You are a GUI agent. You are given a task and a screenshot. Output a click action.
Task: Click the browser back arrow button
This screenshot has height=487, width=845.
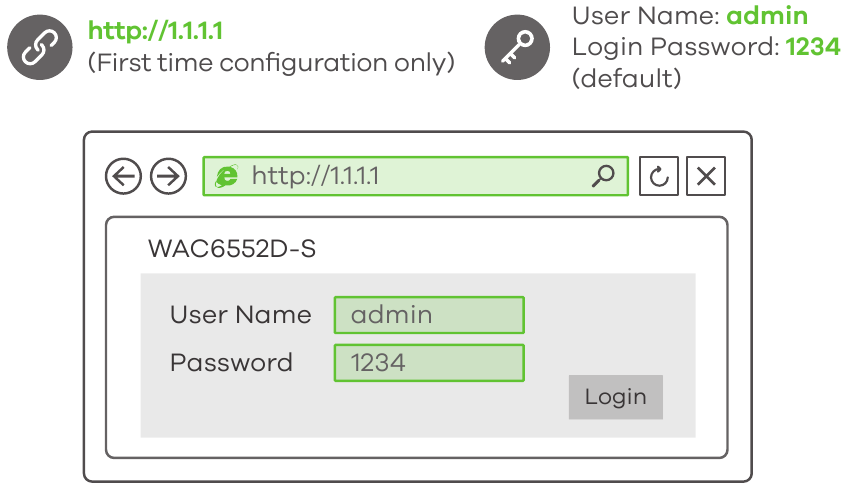[123, 177]
